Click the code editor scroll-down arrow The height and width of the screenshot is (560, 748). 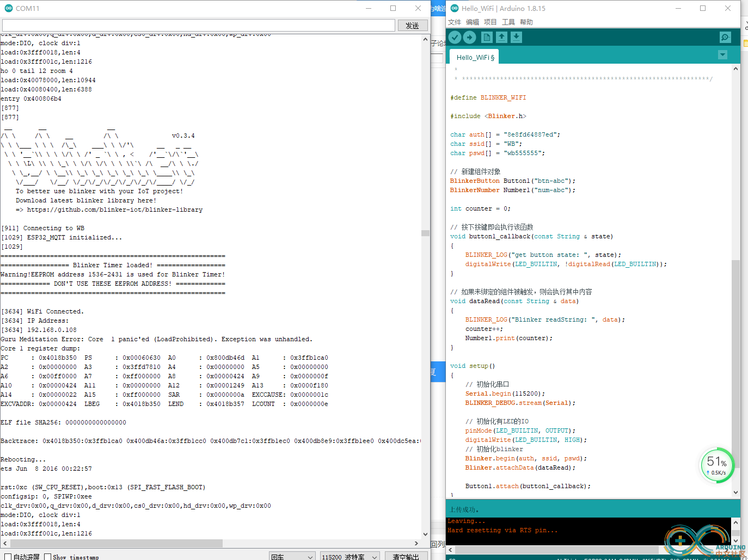[x=736, y=493]
